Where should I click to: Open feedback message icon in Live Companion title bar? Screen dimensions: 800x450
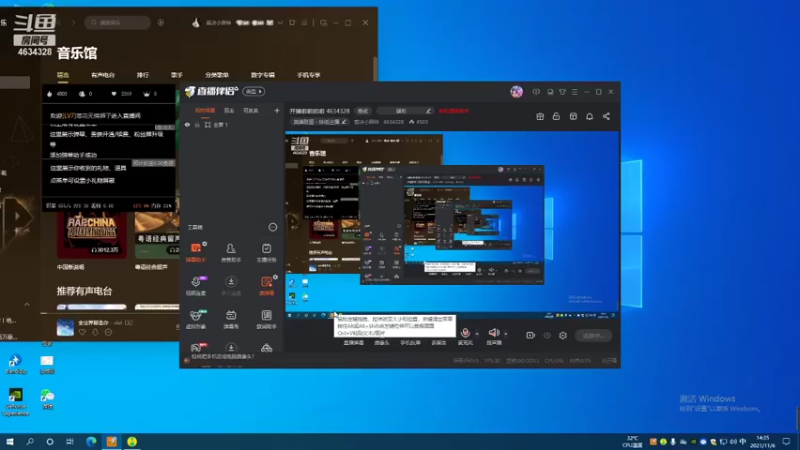pos(536,92)
